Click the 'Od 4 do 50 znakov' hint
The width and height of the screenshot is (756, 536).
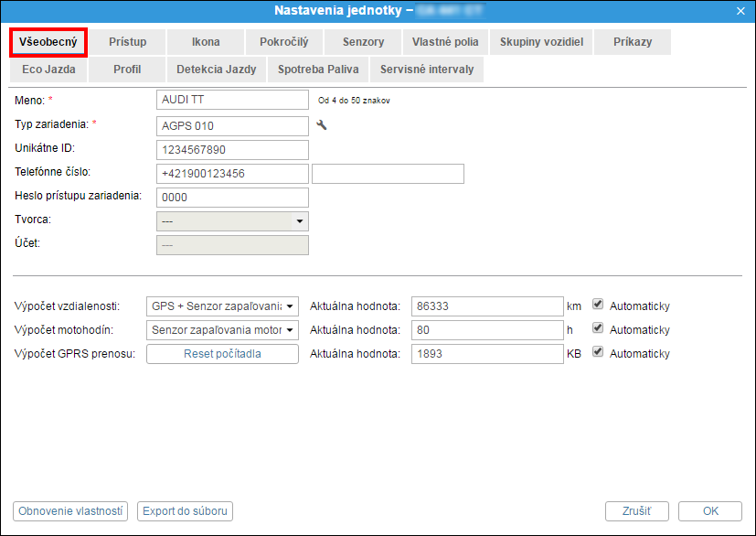tap(354, 101)
